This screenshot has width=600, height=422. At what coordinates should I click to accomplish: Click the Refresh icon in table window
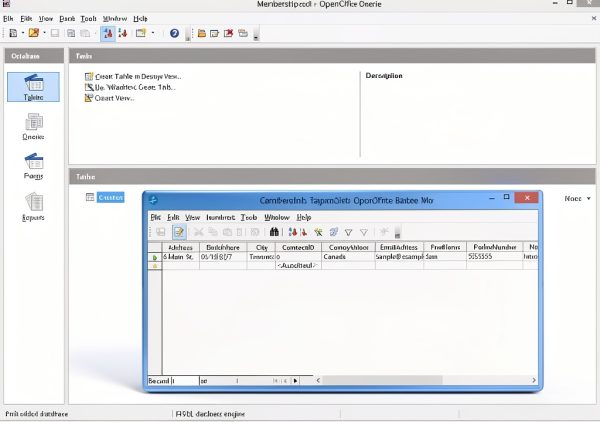255,232
